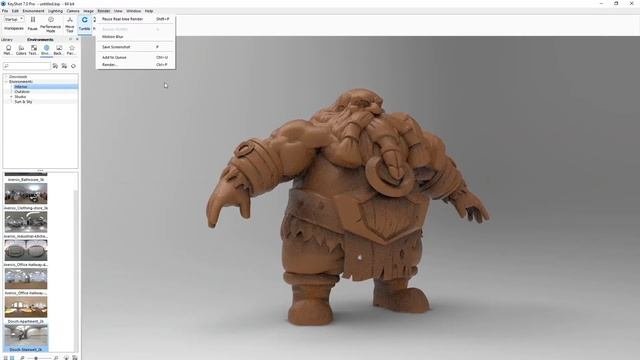The image size is (640, 360).
Task: Open the View menu
Action: 118,11
